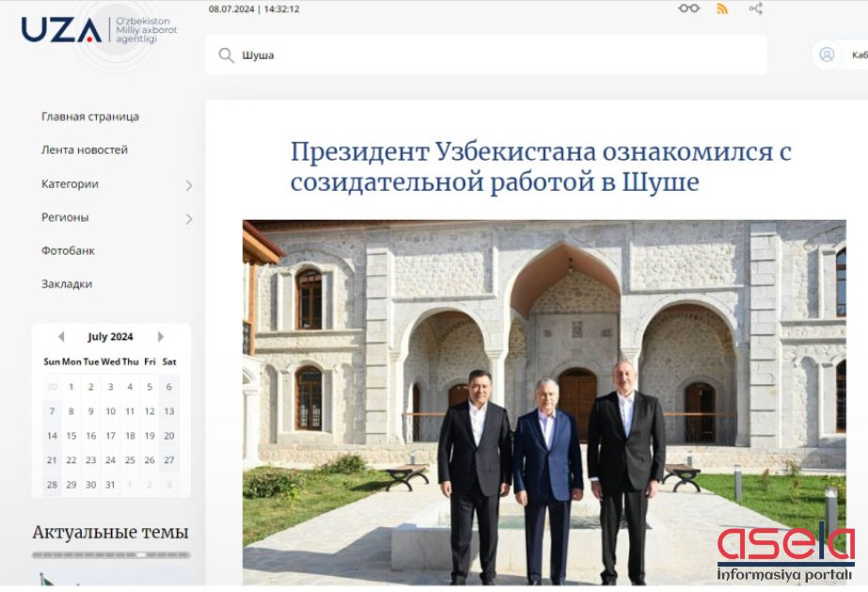Select July 31 in the calendar

point(110,485)
